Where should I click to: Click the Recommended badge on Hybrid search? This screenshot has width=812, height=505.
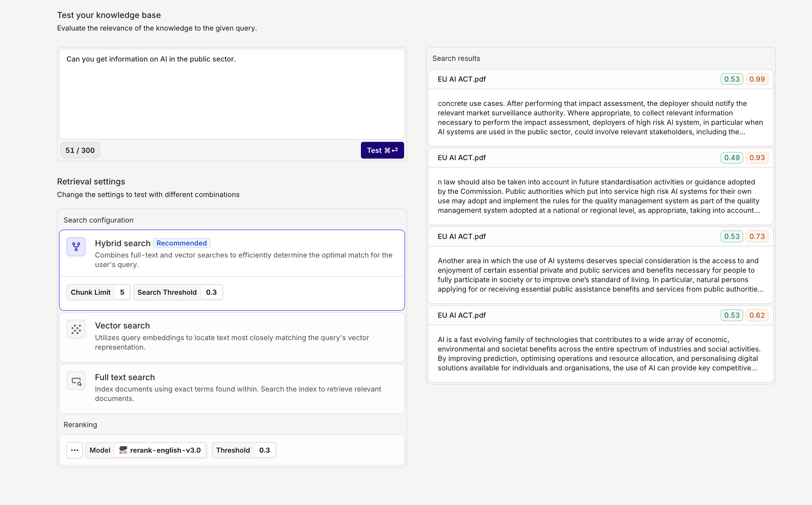(181, 243)
